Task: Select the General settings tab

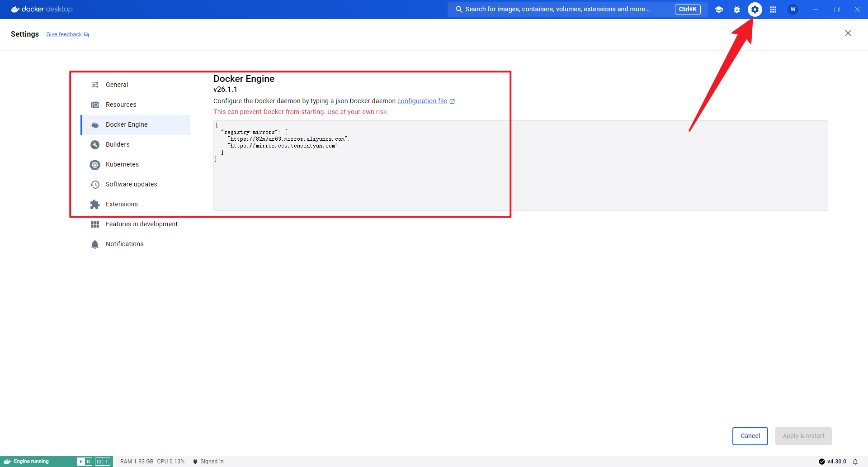Action: coord(135,85)
